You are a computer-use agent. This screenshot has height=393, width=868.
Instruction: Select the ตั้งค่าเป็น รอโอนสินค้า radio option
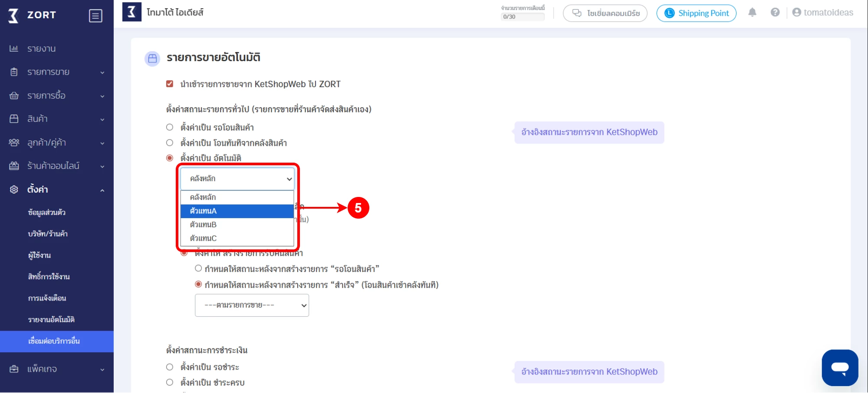(x=170, y=127)
